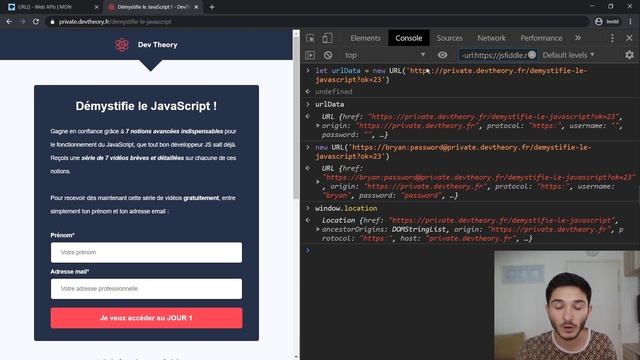
Task: Reload the current page
Action: click(36, 22)
